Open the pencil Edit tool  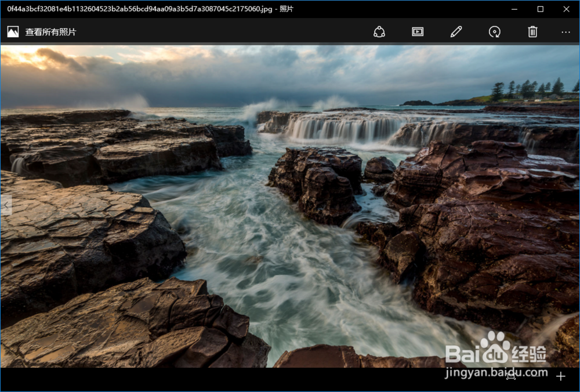(x=456, y=32)
